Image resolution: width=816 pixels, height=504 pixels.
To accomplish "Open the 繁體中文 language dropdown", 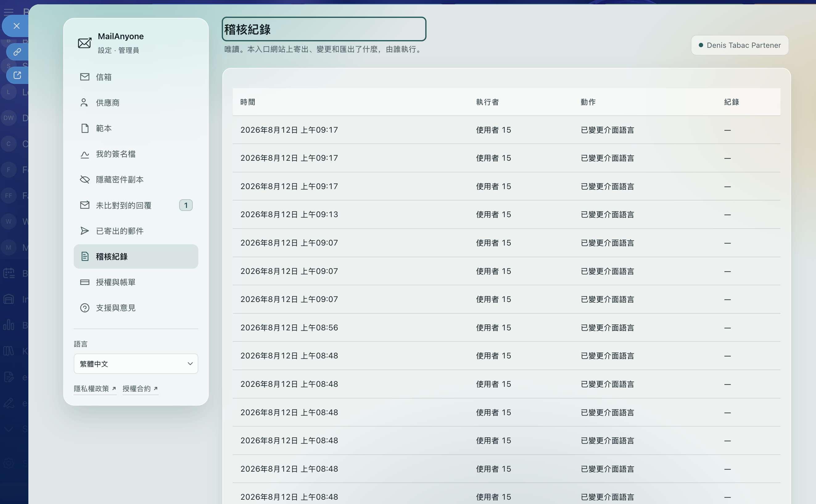I will point(136,364).
